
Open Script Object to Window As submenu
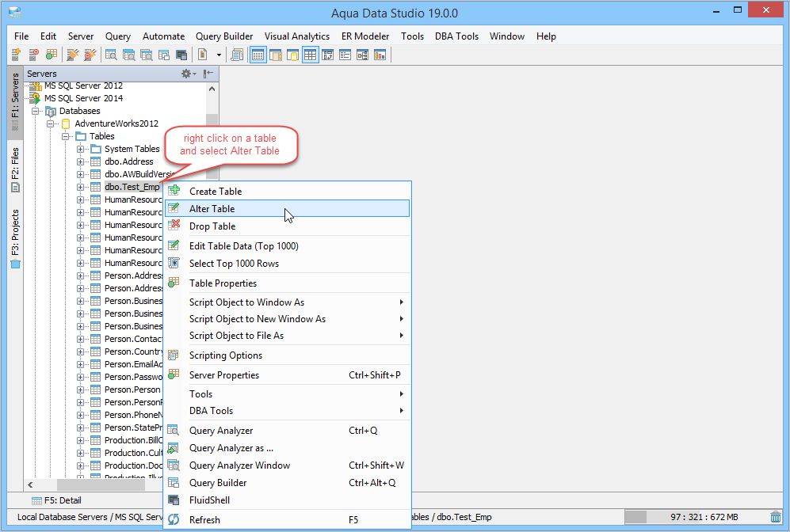(x=288, y=302)
